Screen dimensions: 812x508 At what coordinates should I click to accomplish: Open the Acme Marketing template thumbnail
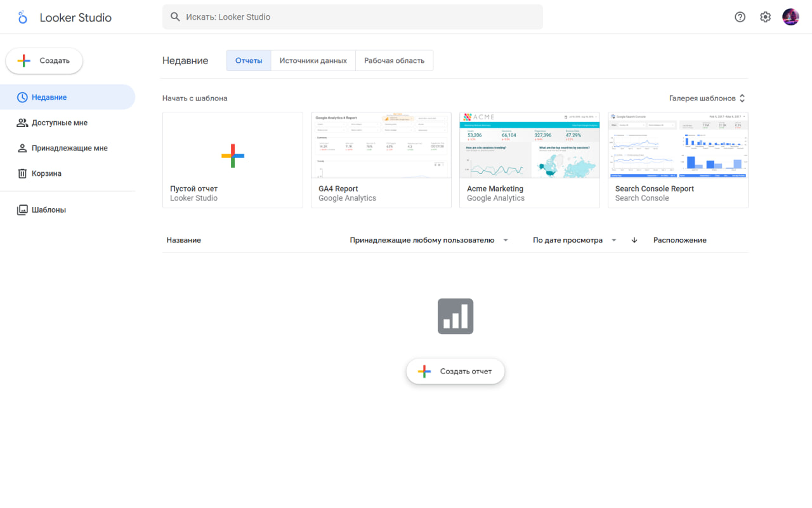529,145
